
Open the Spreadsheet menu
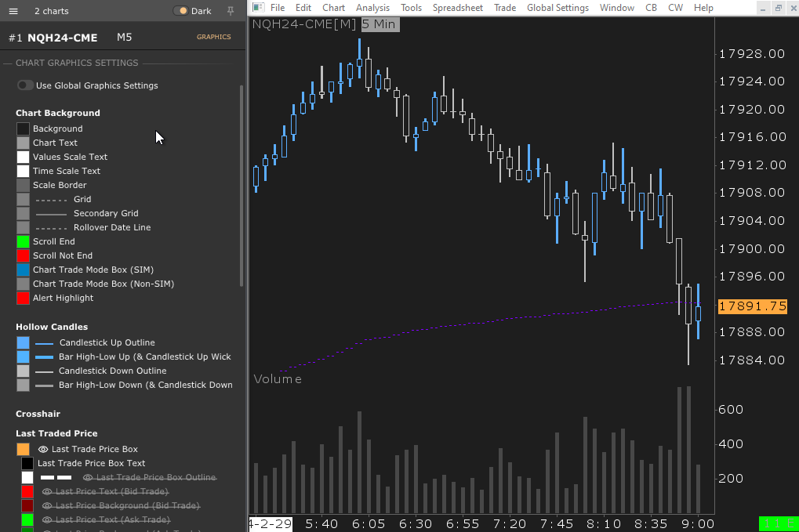(x=458, y=8)
